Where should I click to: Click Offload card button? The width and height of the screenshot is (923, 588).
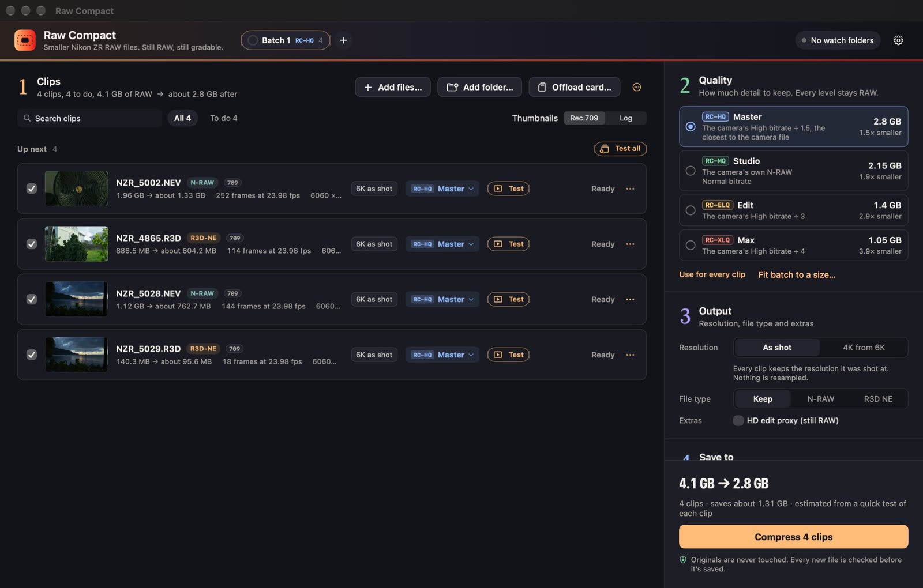[575, 87]
